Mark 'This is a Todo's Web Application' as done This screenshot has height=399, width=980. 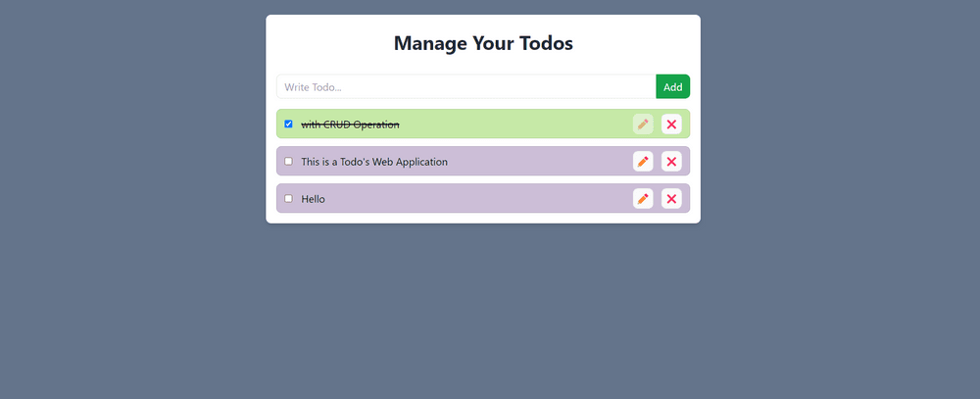pyautogui.click(x=288, y=161)
